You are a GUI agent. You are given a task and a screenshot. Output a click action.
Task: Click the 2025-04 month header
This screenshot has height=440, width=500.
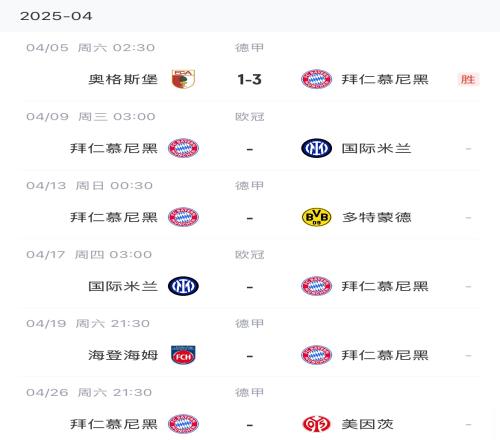(x=56, y=16)
